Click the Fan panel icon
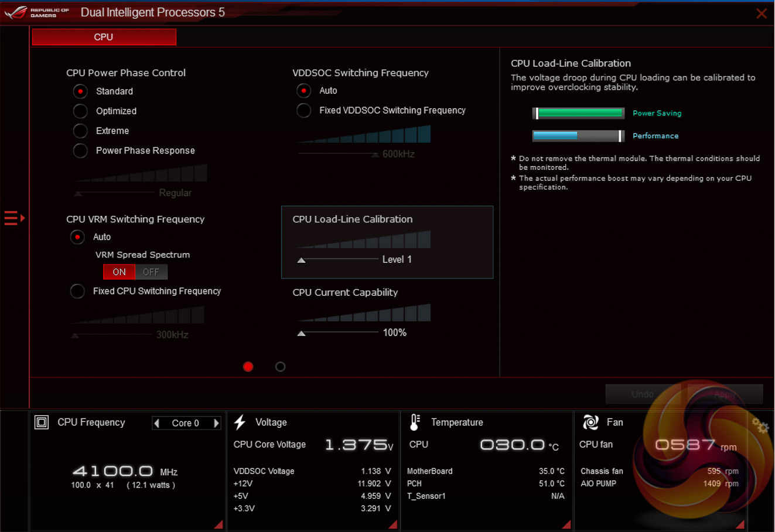 point(590,422)
